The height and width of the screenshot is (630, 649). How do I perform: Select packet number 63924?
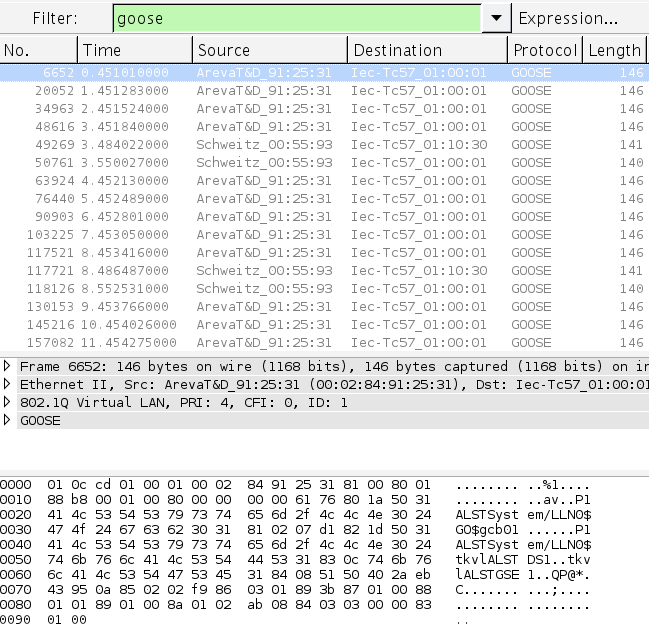pos(324,180)
